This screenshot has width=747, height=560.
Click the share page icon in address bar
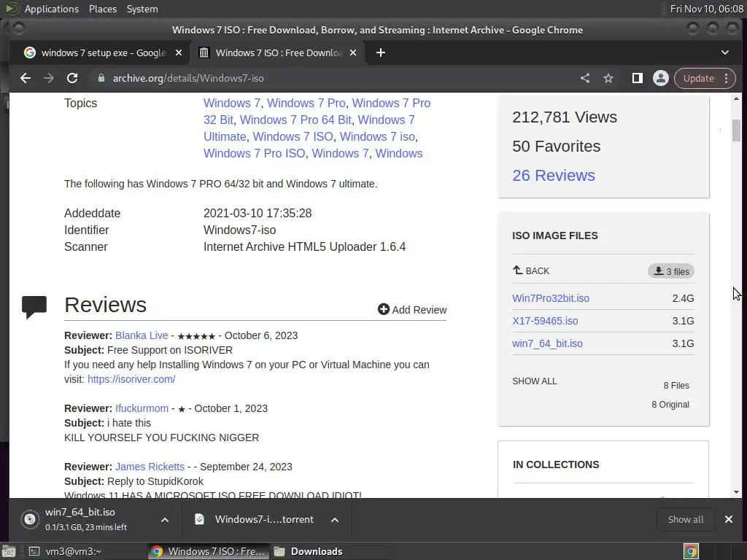coord(585,78)
